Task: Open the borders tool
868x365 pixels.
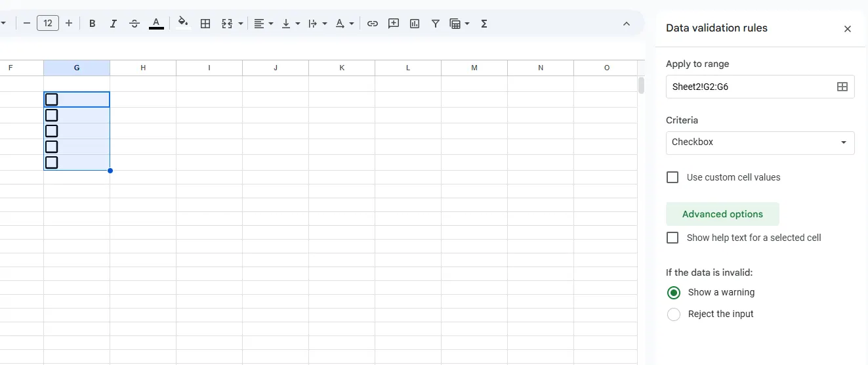Action: [x=205, y=24]
